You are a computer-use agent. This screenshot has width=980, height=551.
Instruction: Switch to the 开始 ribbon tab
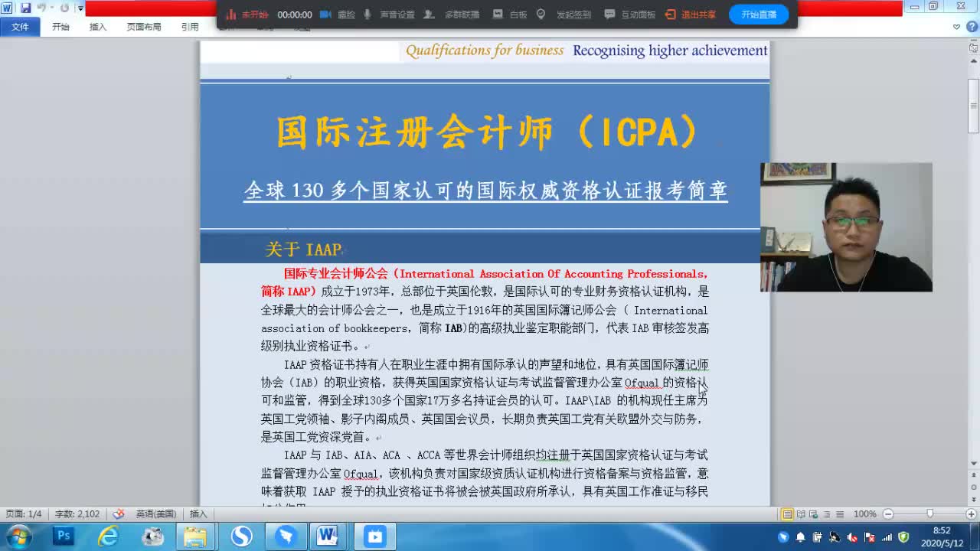click(60, 27)
